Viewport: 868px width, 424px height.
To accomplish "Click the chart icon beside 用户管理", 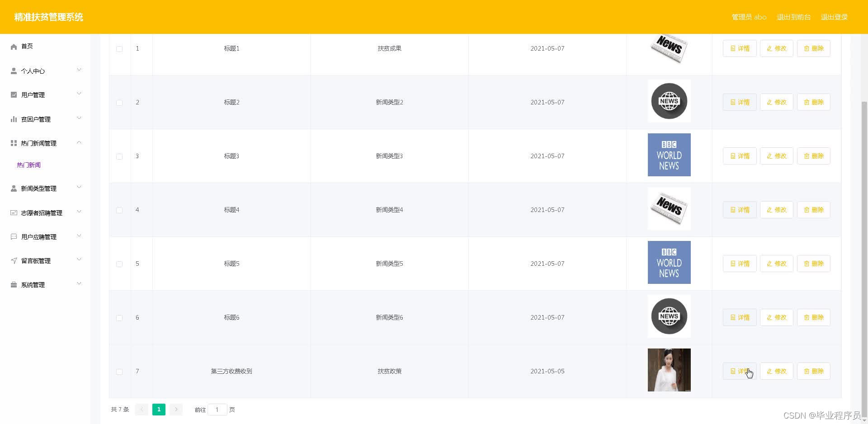I will point(14,95).
